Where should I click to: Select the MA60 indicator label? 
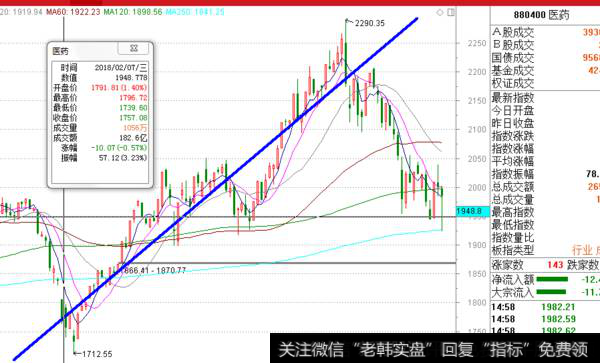73,12
